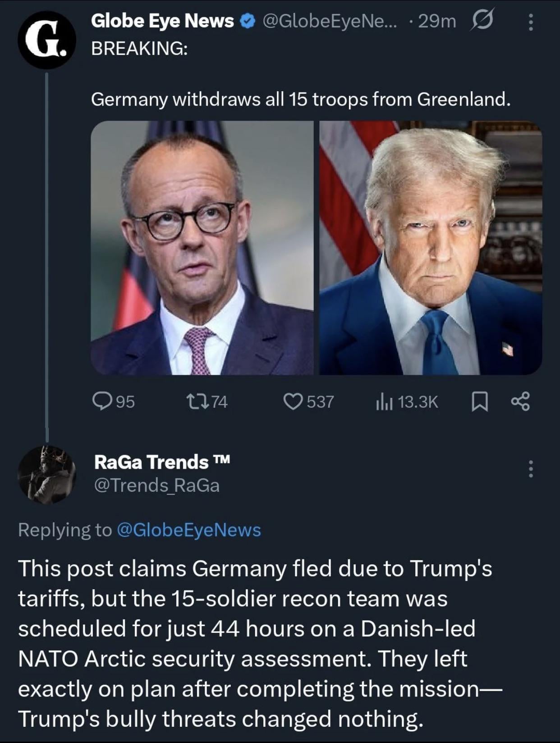
Task: Open more options on Globe Eye News post
Action: pos(531,22)
